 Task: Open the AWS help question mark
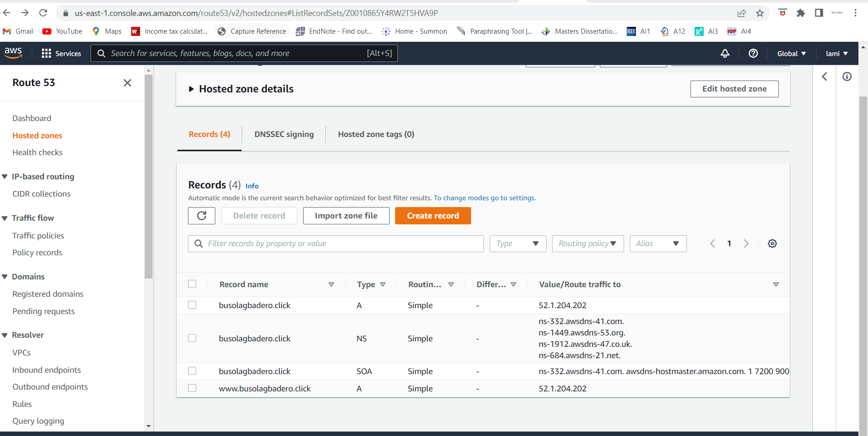754,53
